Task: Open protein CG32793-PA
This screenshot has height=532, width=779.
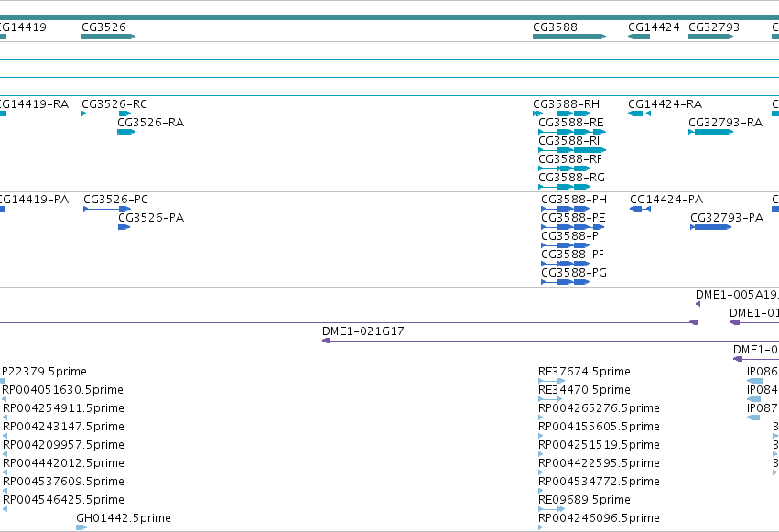Action: coord(711,227)
